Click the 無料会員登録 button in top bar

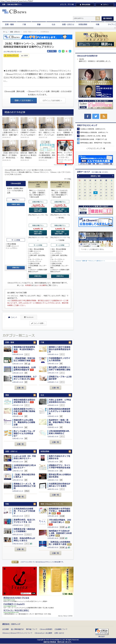click(x=85, y=4)
